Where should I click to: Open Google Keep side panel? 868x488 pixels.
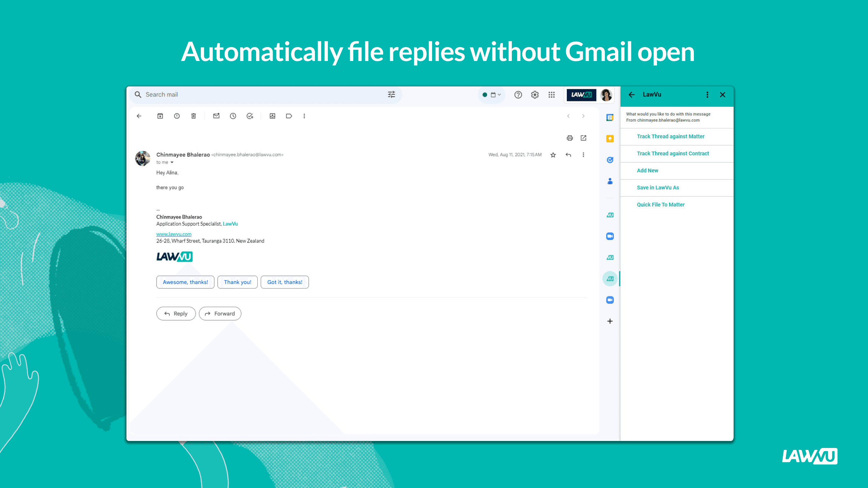click(610, 139)
